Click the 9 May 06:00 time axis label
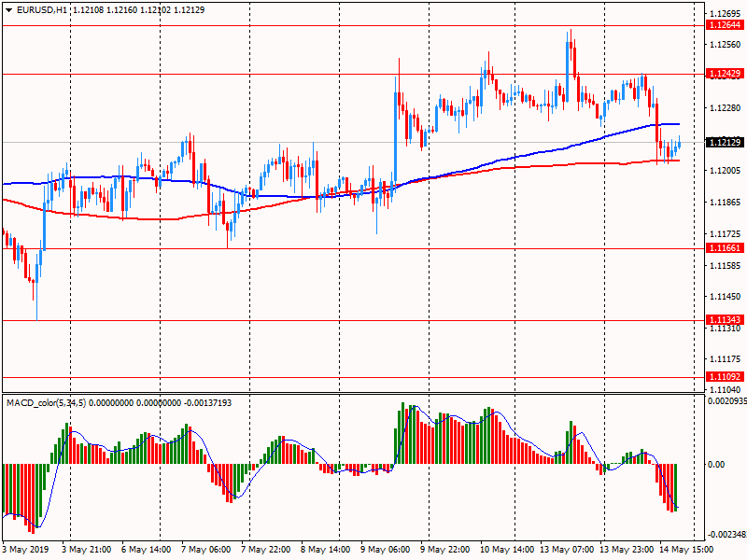747x560 pixels. (384, 550)
